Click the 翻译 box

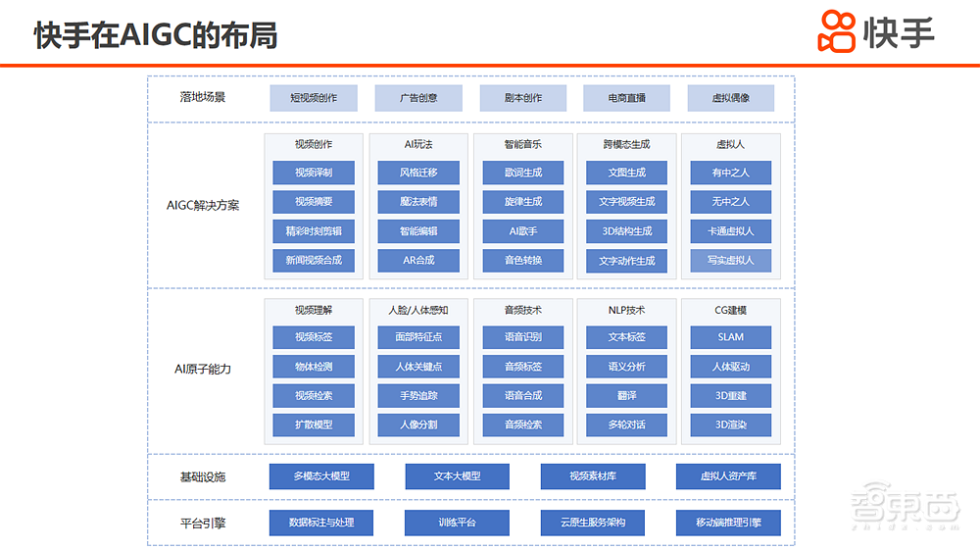pyautogui.click(x=626, y=396)
